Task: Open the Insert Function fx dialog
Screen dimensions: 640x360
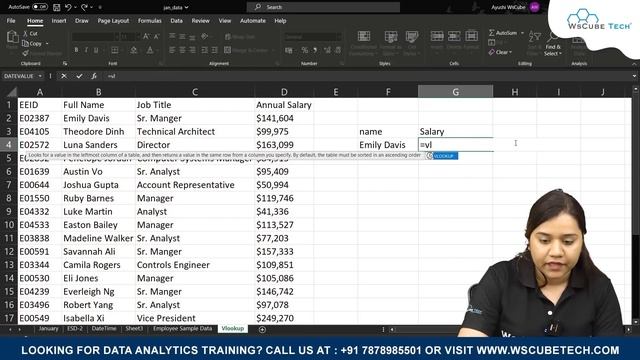Action: (x=94, y=76)
